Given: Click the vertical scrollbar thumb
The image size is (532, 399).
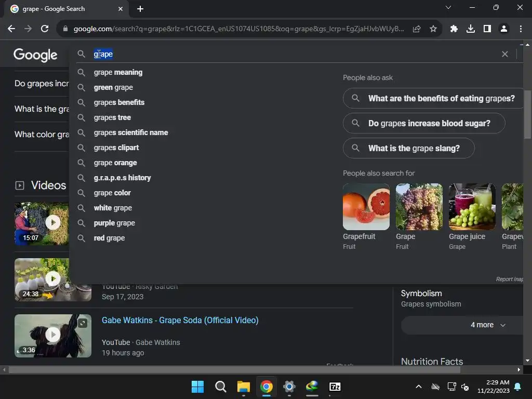Looking at the screenshot, I should [527, 114].
